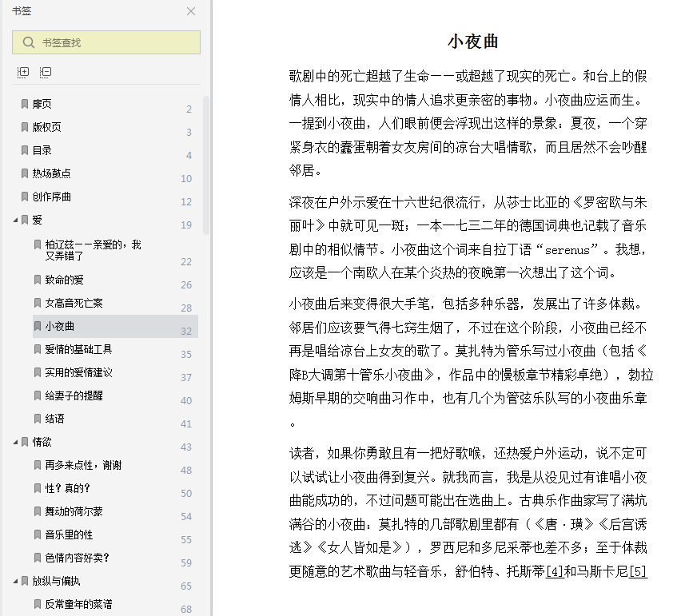The width and height of the screenshot is (677, 616).
Task: Click the bookmark icon beside 舞动的荷尔蒙
Action: coord(38,511)
